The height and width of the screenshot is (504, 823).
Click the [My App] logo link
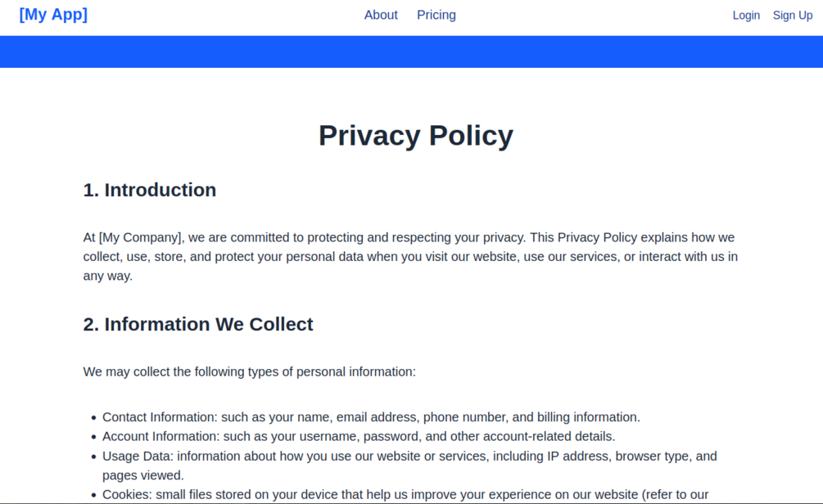pos(53,15)
